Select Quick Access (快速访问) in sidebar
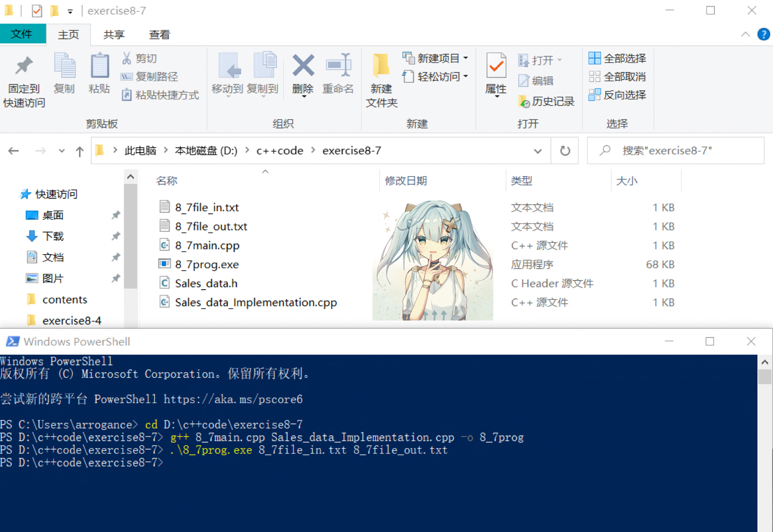Screen dimensions: 773x532 point(56,194)
